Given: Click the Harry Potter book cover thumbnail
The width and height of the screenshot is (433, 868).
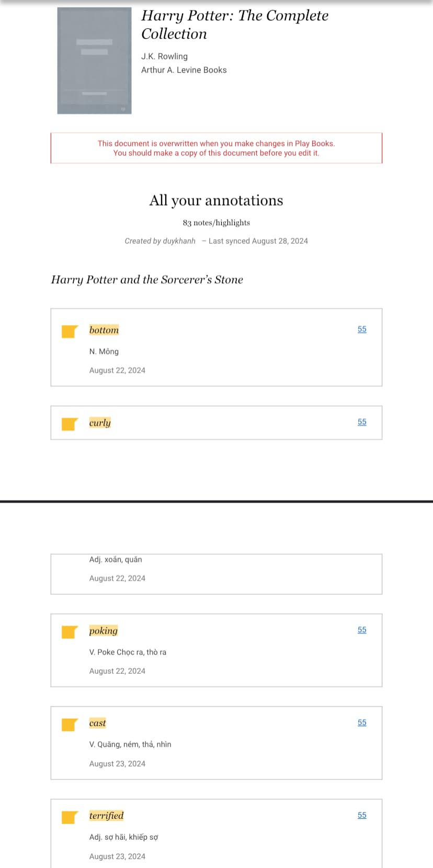Looking at the screenshot, I should [x=94, y=61].
